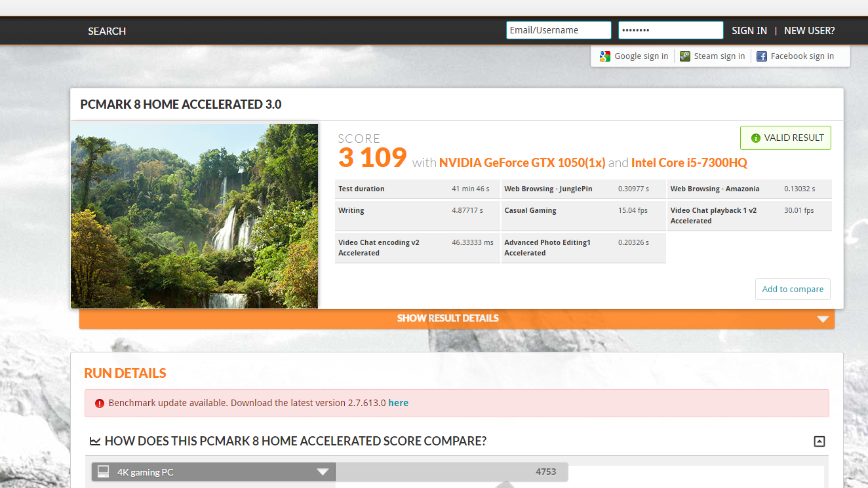Focus the Email/Username input field
Screen dimensions: 868x488
pyautogui.click(x=559, y=30)
